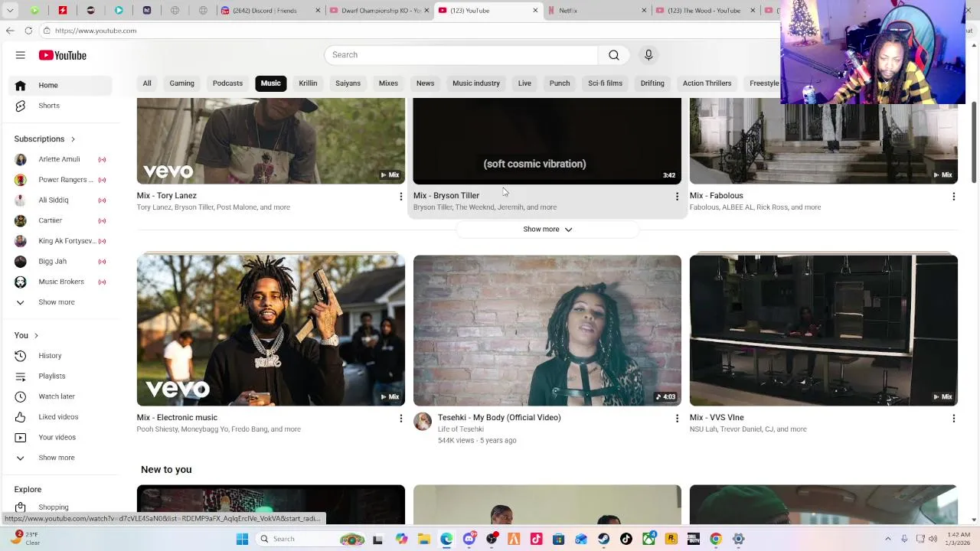Activate voice search microphone

[648, 55]
